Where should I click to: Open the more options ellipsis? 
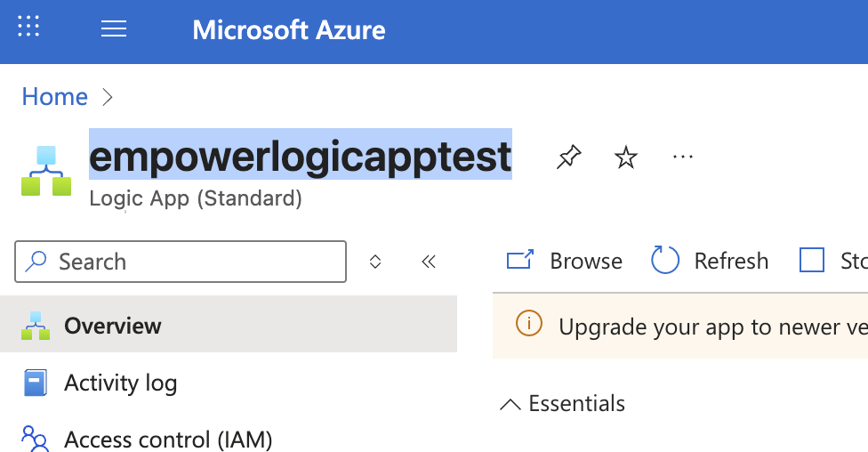(682, 157)
